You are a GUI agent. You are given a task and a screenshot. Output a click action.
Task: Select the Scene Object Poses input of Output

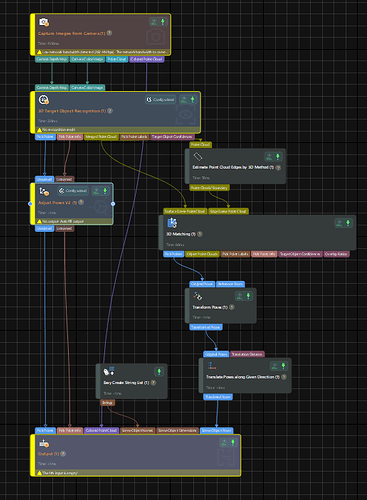[217, 430]
